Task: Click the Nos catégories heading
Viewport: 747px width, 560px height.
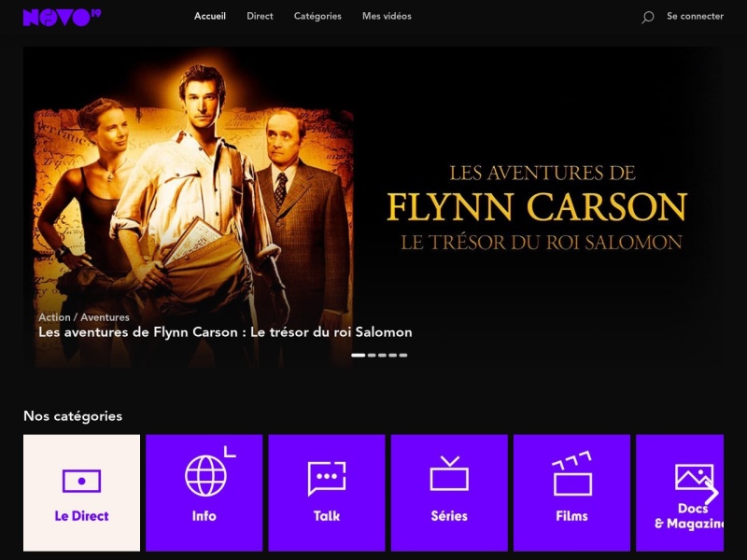Action: [x=73, y=416]
